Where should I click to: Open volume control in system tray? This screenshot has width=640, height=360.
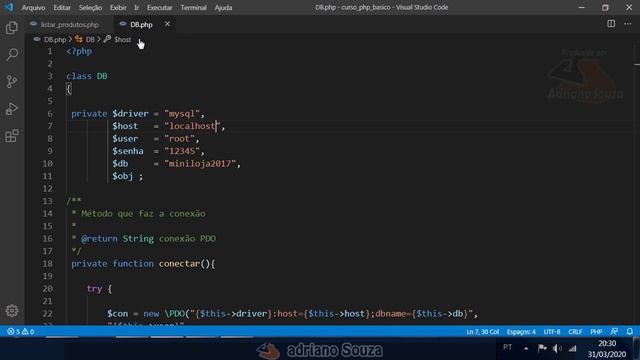point(557,348)
